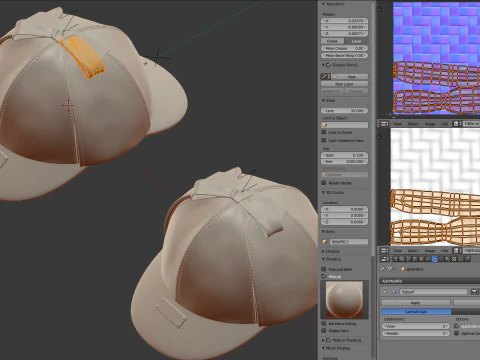This screenshot has width=480, height=360.
Task: Open the Scene properties tab
Action: [x=409, y=259]
